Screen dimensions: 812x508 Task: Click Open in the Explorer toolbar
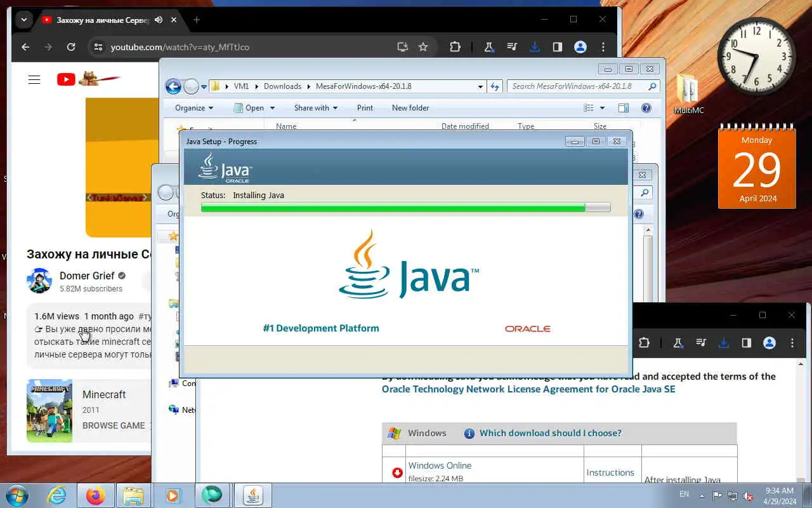(249, 108)
